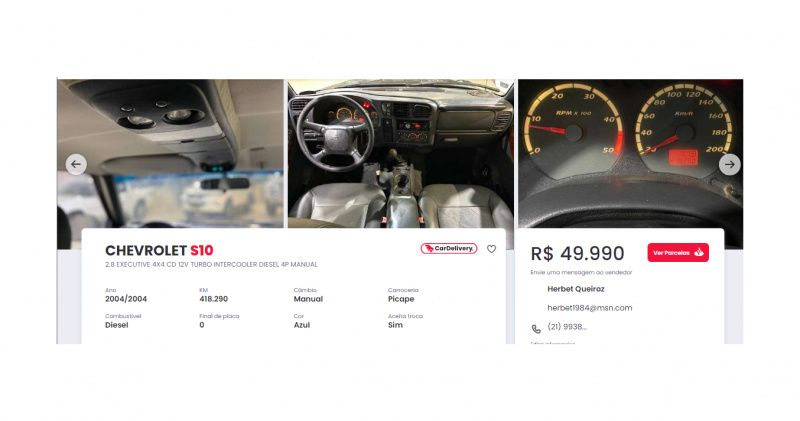
Task: Click the KM value 418.290
Action: 213,299
